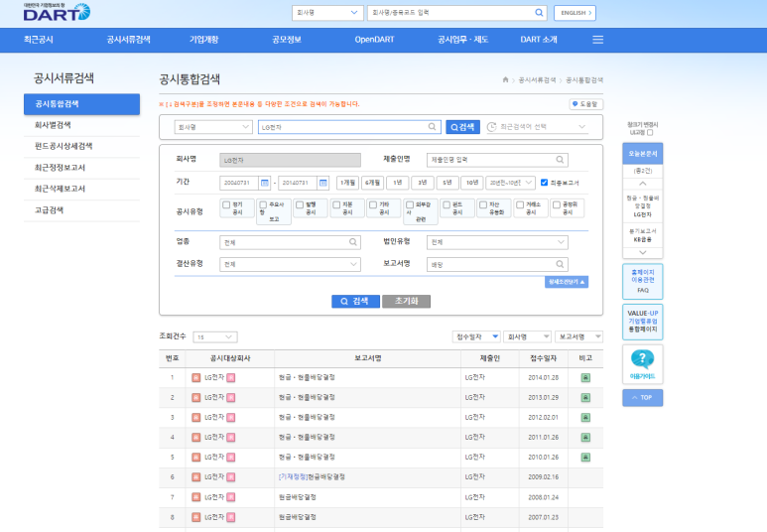Open the 최근검색어 선택 dropdown
Viewport: 767px width, 532px height.
[537, 127]
